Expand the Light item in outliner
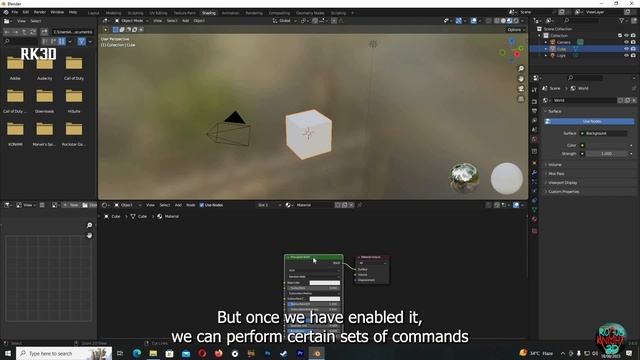 (546, 56)
